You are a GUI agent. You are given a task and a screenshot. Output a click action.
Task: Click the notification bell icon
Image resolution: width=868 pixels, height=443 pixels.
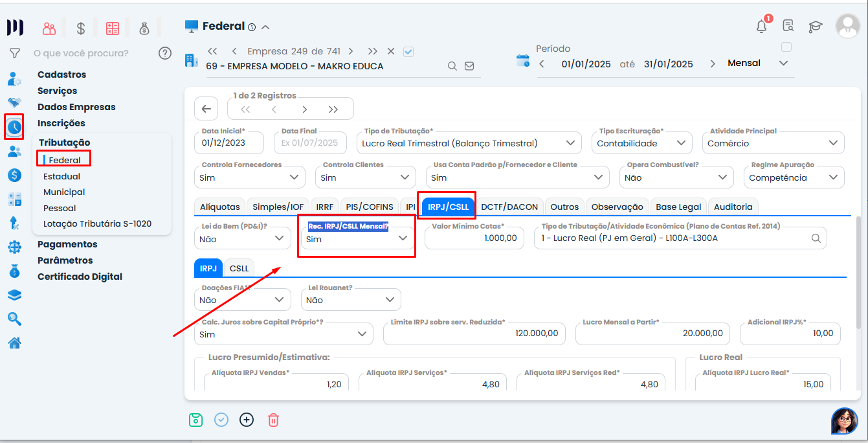tap(762, 26)
